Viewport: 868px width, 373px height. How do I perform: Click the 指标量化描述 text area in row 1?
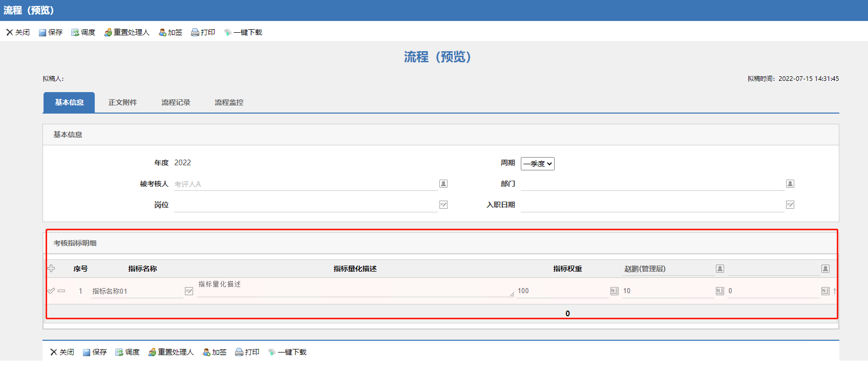pyautogui.click(x=355, y=288)
